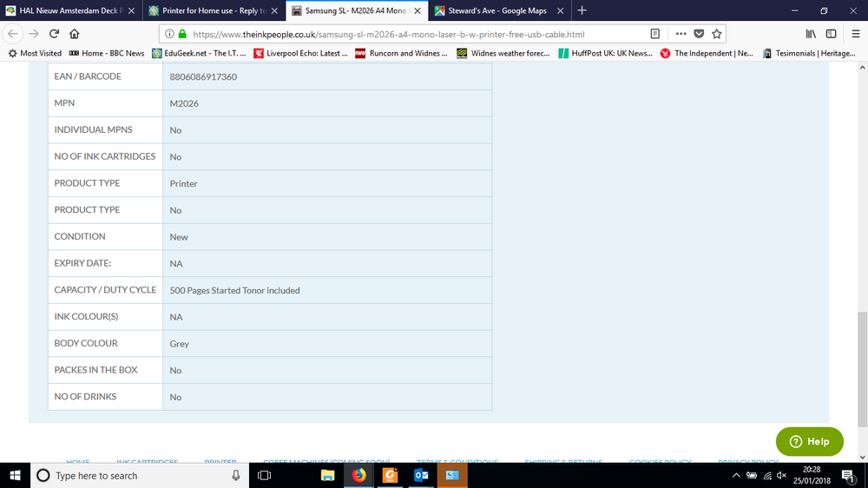Screen dimensions: 868x488
Task: Select the barcode value 8806086917360
Action: [203, 76]
